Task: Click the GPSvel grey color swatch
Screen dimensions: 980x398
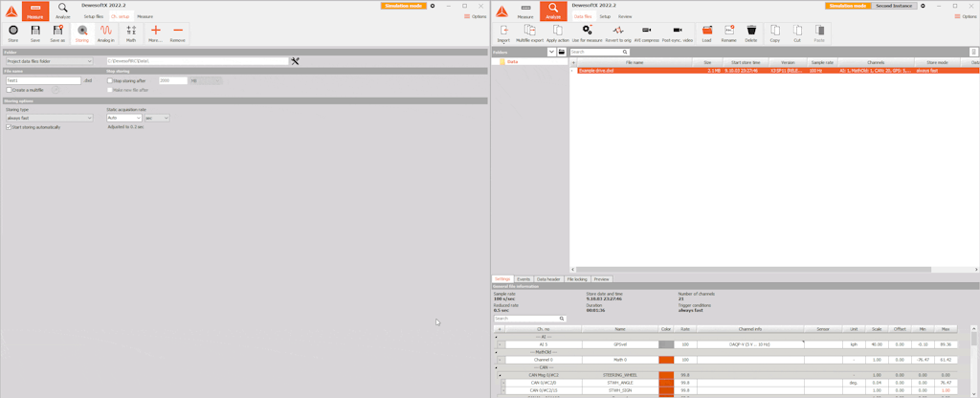Action: [666, 344]
